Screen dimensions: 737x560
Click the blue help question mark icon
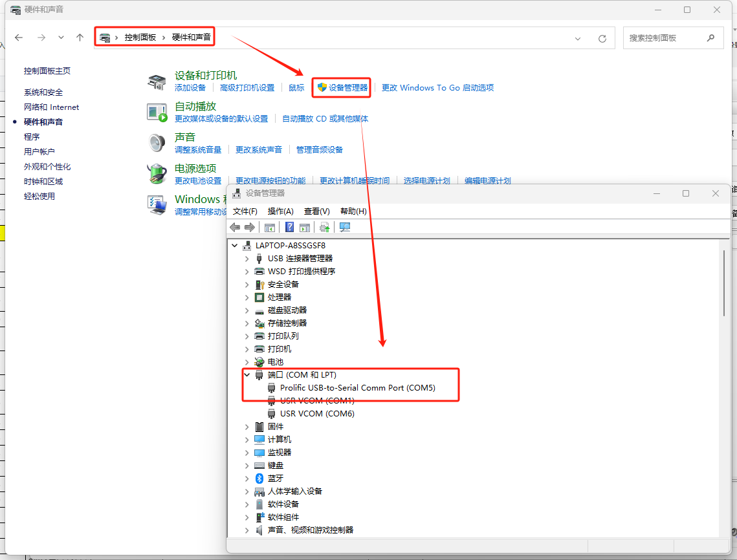coord(289,228)
